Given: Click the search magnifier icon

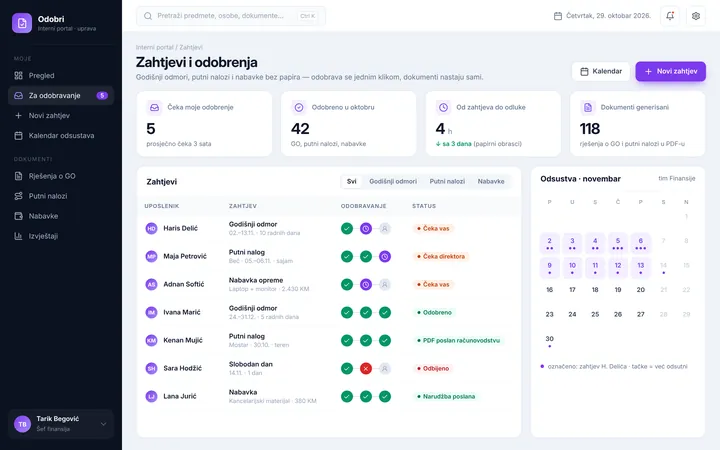Looking at the screenshot, I should coord(148,16).
